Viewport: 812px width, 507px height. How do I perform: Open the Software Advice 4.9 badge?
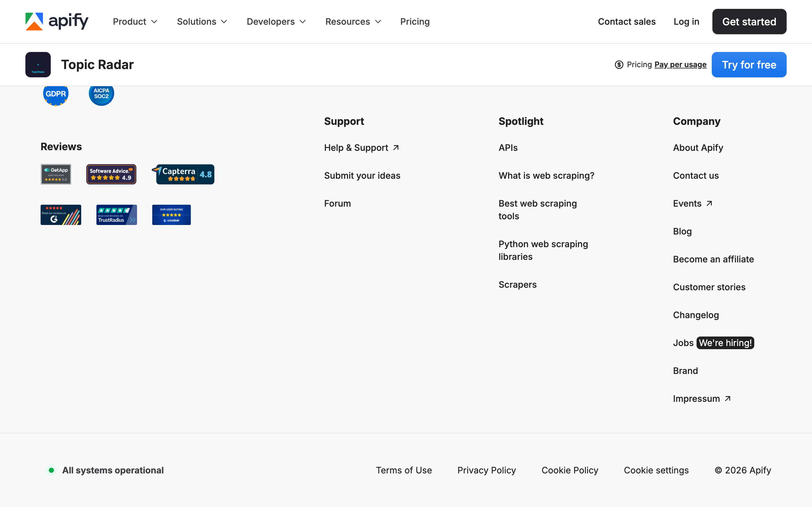click(x=111, y=174)
